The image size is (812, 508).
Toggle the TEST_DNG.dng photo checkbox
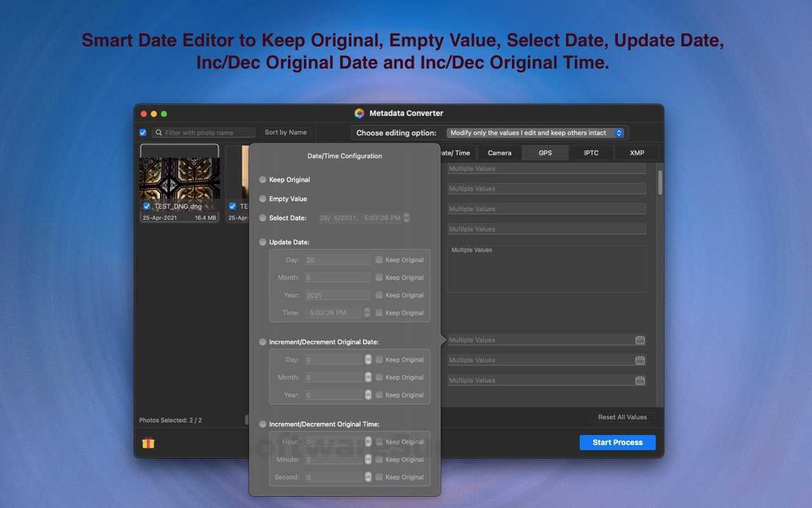tap(147, 206)
